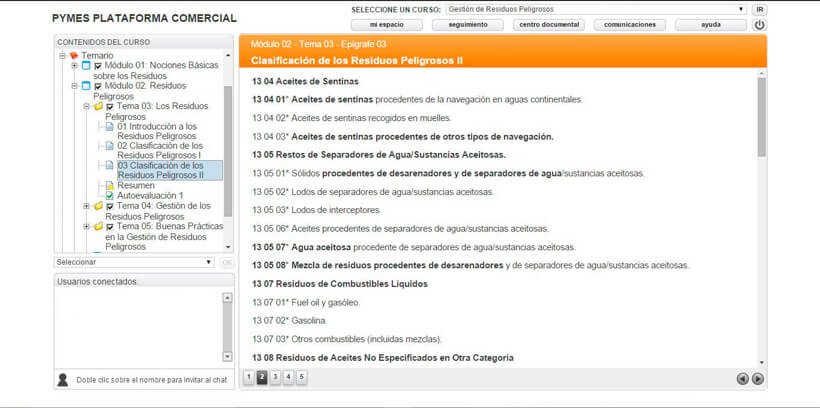Go to content page 4
This screenshot has width=820, height=408.
click(288, 378)
